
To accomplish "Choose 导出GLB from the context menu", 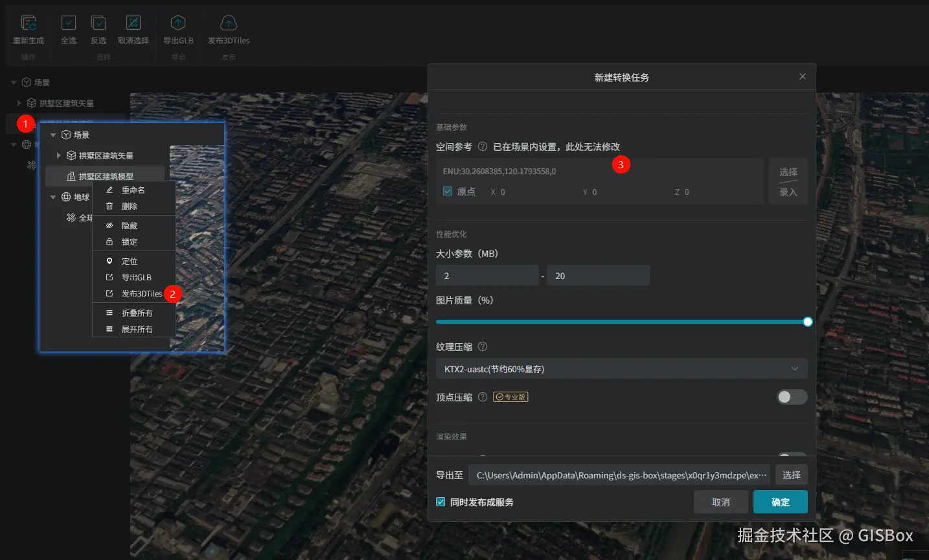I will 134,278.
